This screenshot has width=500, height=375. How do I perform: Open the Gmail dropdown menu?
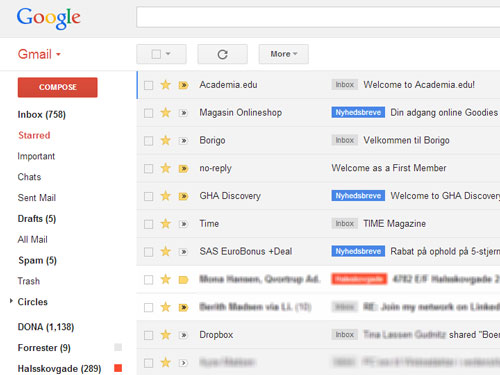point(39,54)
